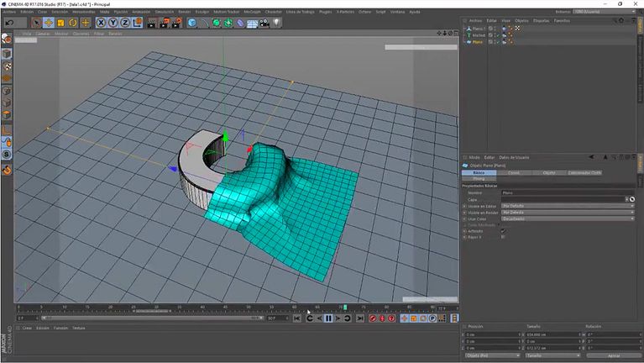
Task: Open the MoGraph menu
Action: coord(252,12)
